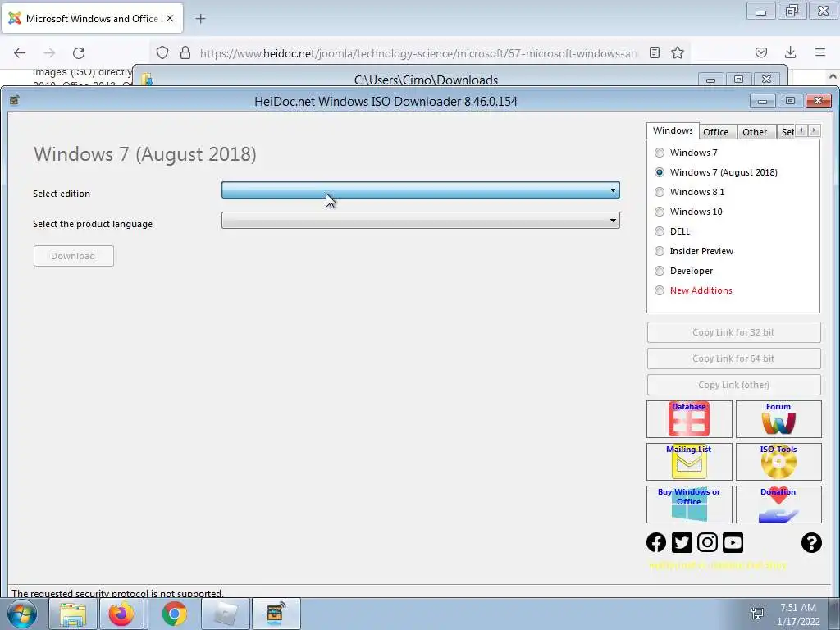Viewport: 840px width, 630px height.
Task: Open the Firefox hamburger menu
Action: click(x=820, y=52)
